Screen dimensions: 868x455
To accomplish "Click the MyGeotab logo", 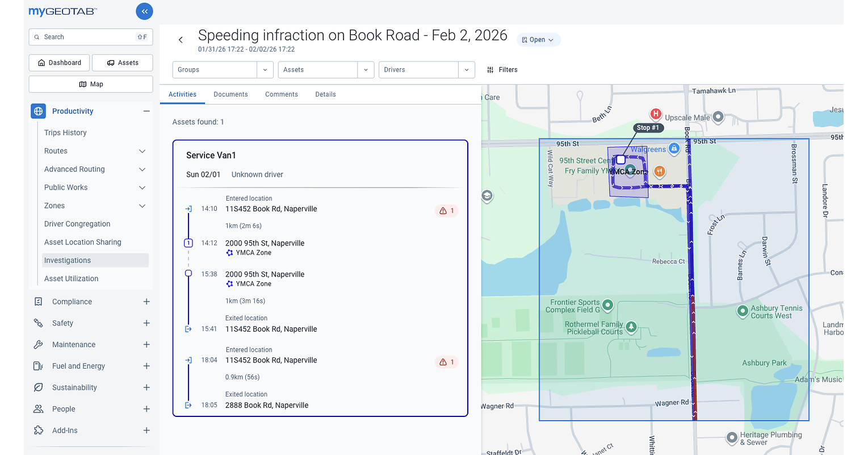I will point(63,11).
